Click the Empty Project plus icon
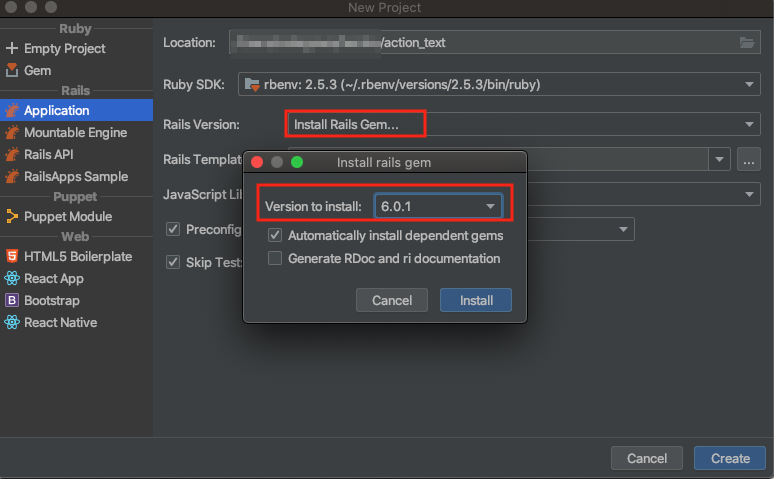 12,48
